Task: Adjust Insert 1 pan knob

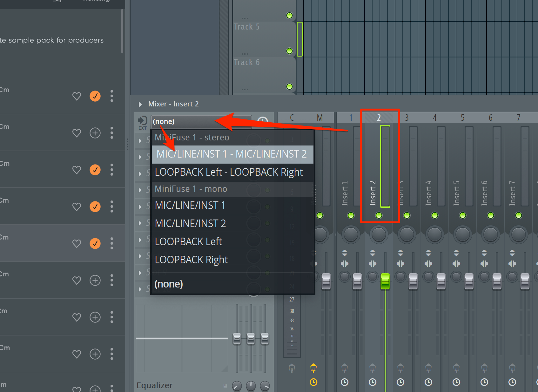Action: point(351,234)
